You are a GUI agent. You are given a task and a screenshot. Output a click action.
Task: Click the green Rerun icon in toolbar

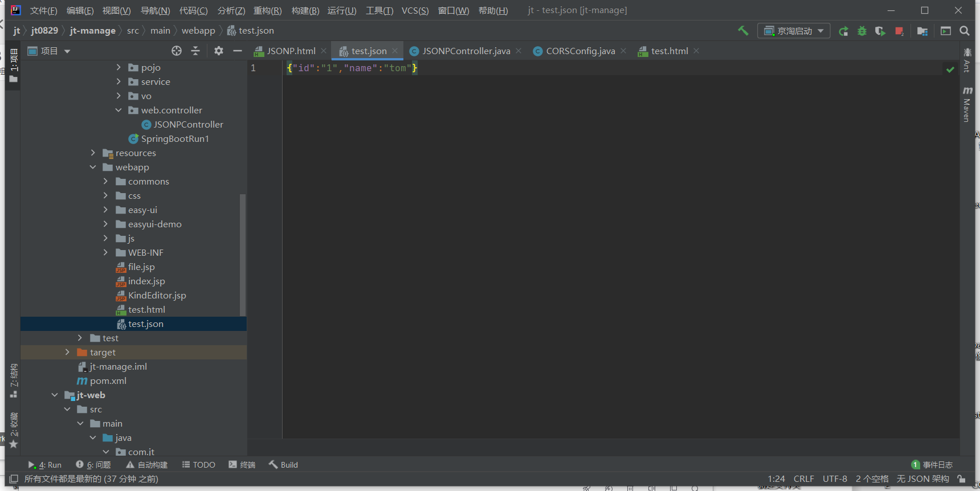pos(844,31)
